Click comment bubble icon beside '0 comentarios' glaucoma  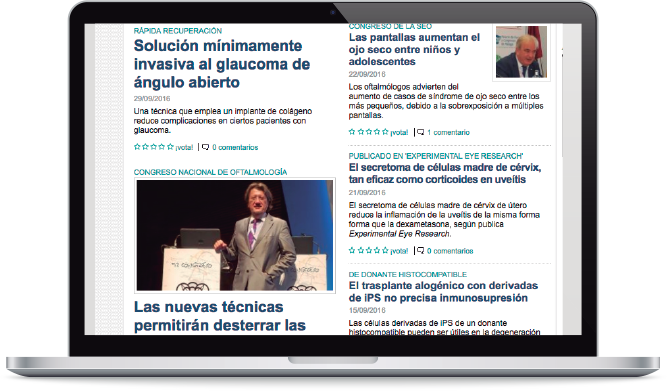[205, 147]
